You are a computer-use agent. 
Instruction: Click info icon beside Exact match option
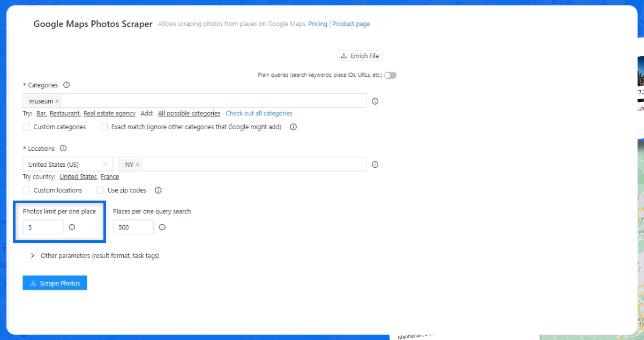(293, 127)
